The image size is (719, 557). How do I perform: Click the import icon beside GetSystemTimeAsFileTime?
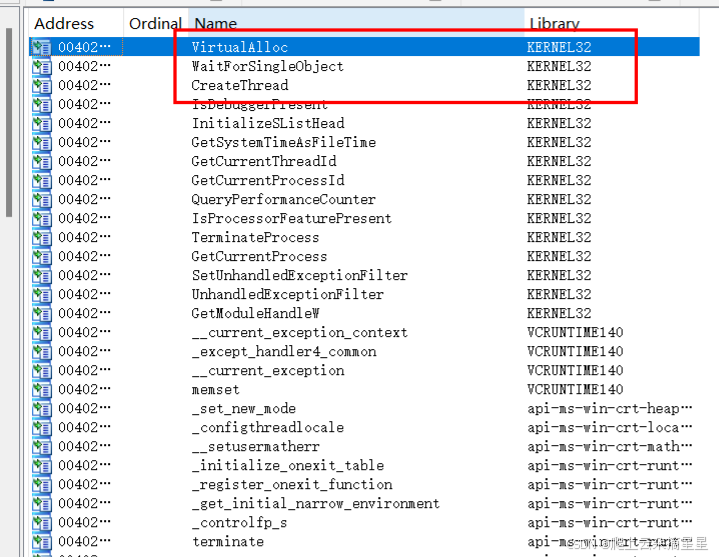pyautogui.click(x=41, y=143)
